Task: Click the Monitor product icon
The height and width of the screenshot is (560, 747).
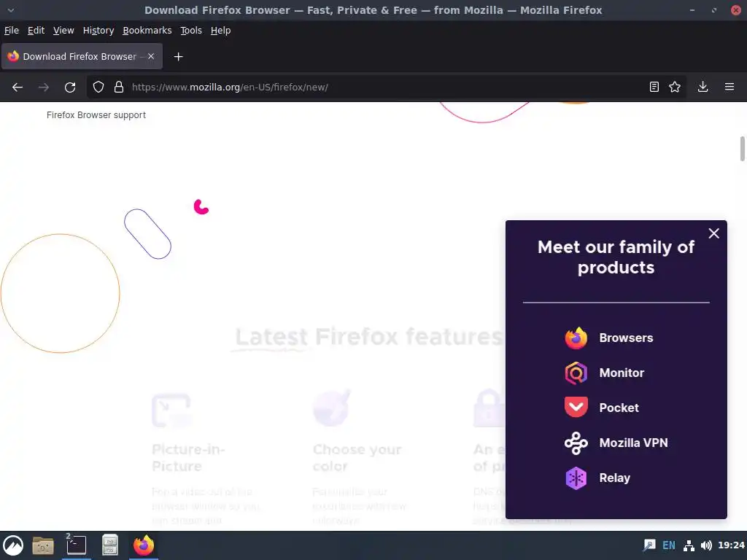Action: tap(576, 373)
